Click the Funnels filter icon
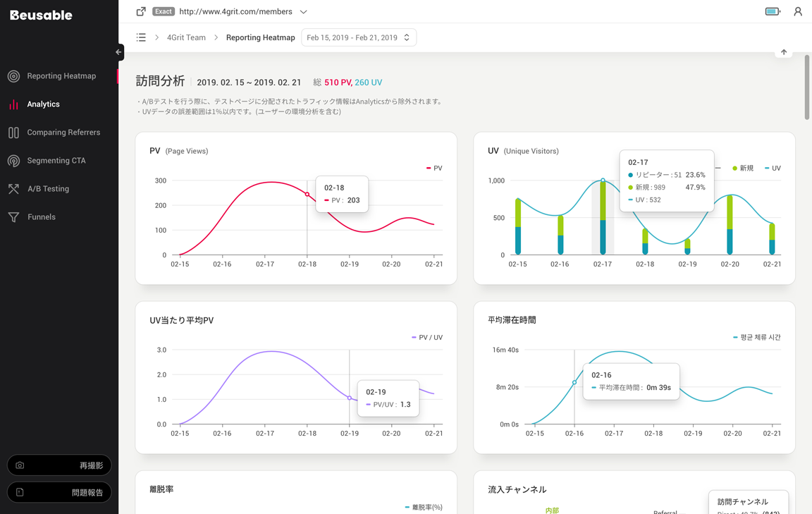The height and width of the screenshot is (514, 812). 14,217
